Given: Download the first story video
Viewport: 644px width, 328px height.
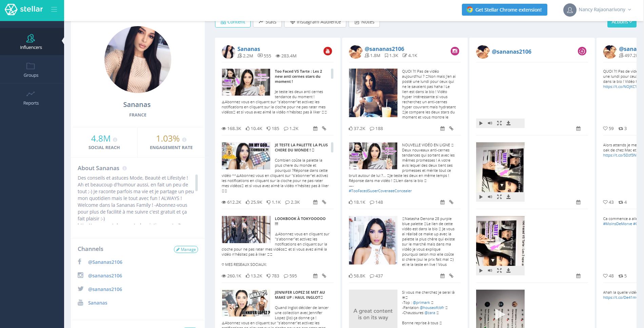Looking at the screenshot, I should coord(508,123).
